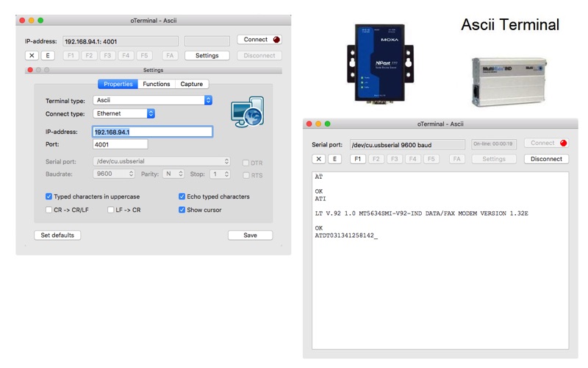Click the top IP-address field showing 192.168.94.1: 4001
The width and height of the screenshot is (588, 368).
pos(121,41)
